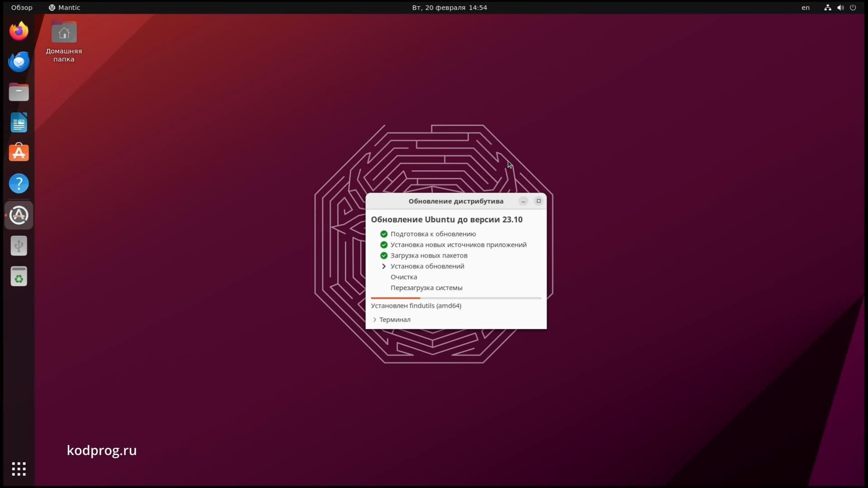Screen dimensions: 868x488
Task: Open the clock and calendar panel
Action: tap(449, 8)
